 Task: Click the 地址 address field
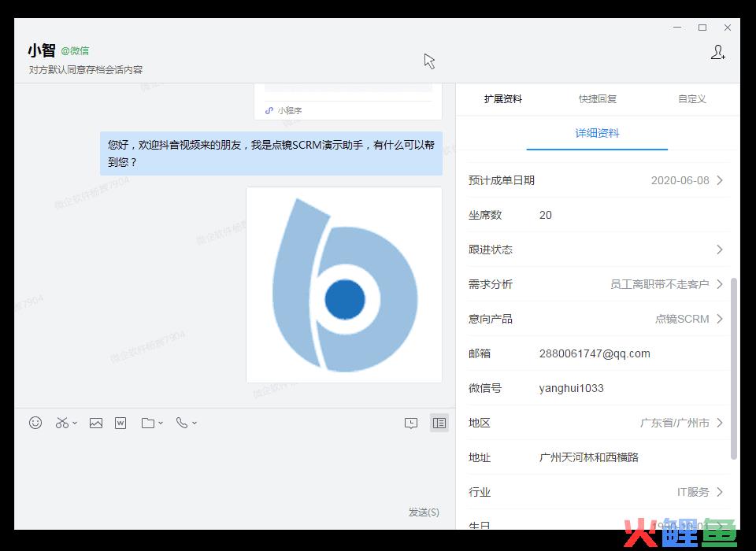click(589, 457)
